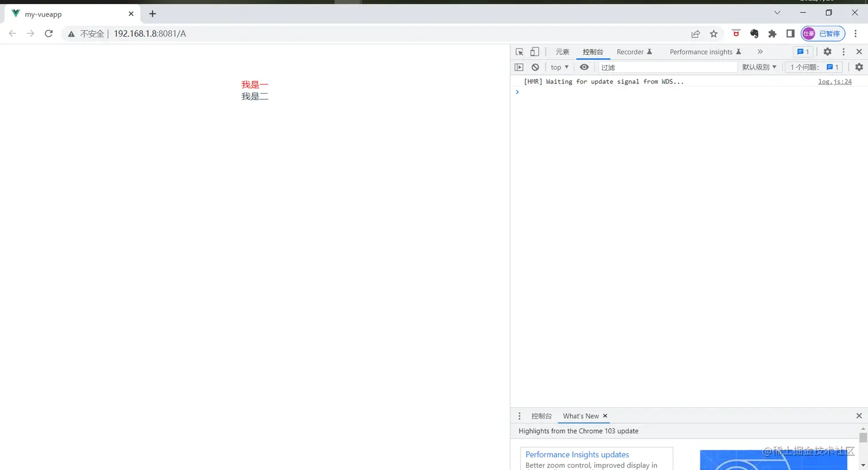Click the HMR waiting console message
Screen dimensions: 868x470
click(x=603, y=82)
